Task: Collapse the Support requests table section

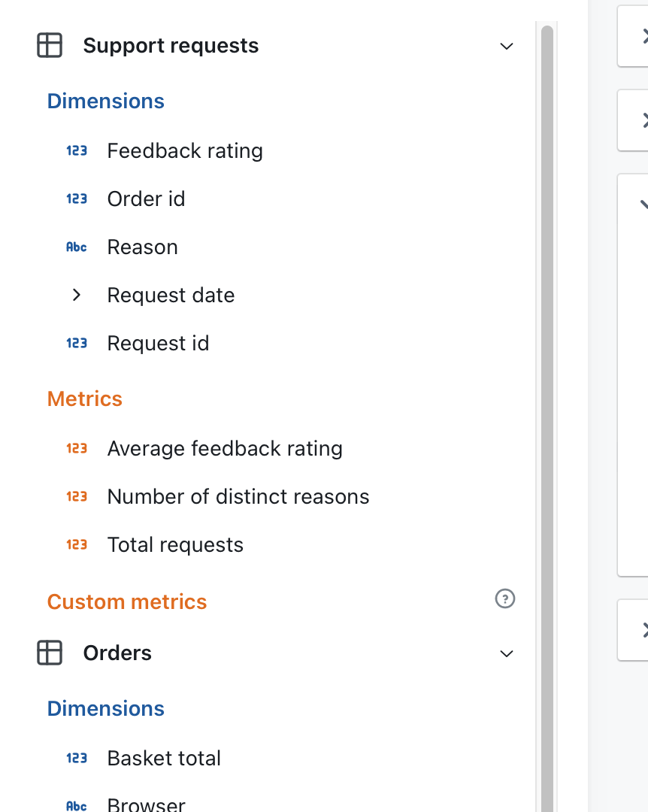Action: click(506, 46)
